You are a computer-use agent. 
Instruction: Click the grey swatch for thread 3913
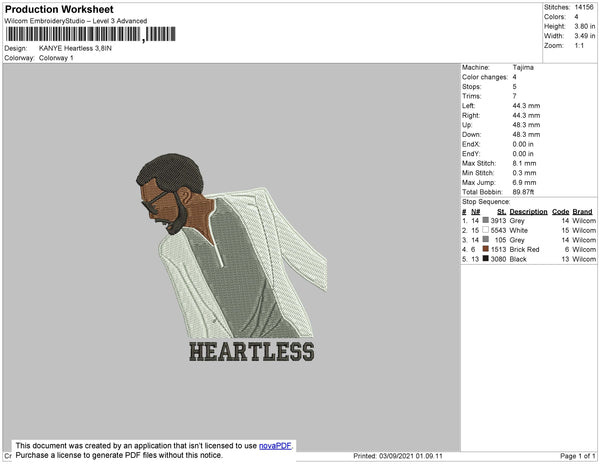[x=486, y=220]
